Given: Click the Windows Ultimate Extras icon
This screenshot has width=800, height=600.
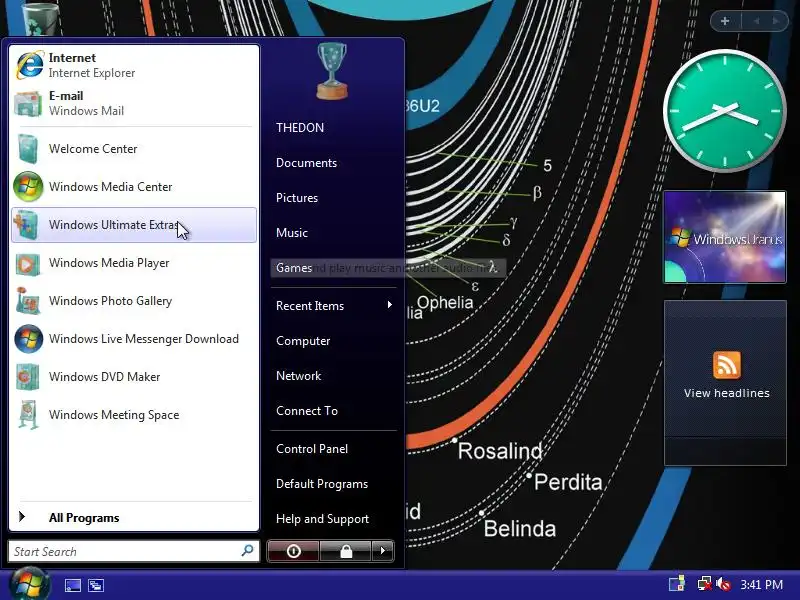Looking at the screenshot, I should click(x=27, y=225).
